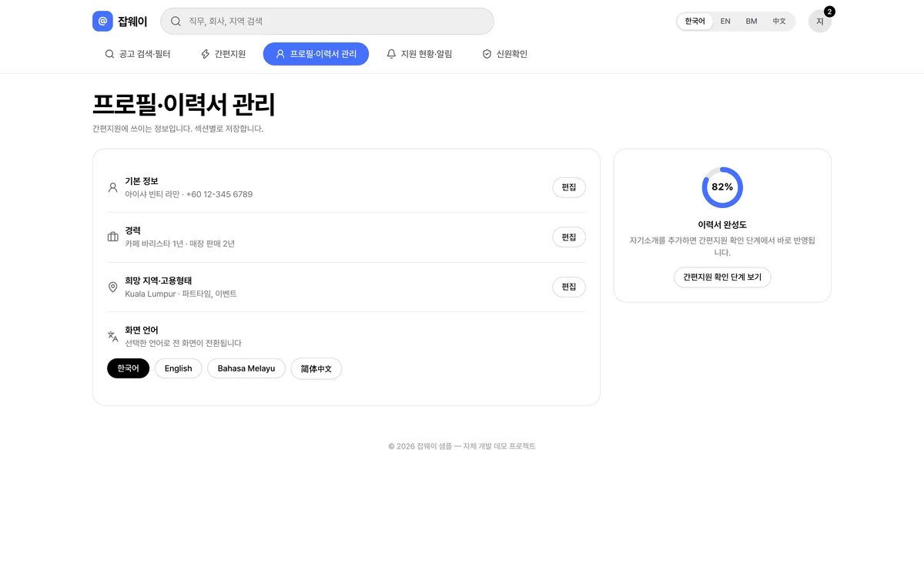Select 한국어 screen language pill
924x578 pixels.
click(128, 368)
